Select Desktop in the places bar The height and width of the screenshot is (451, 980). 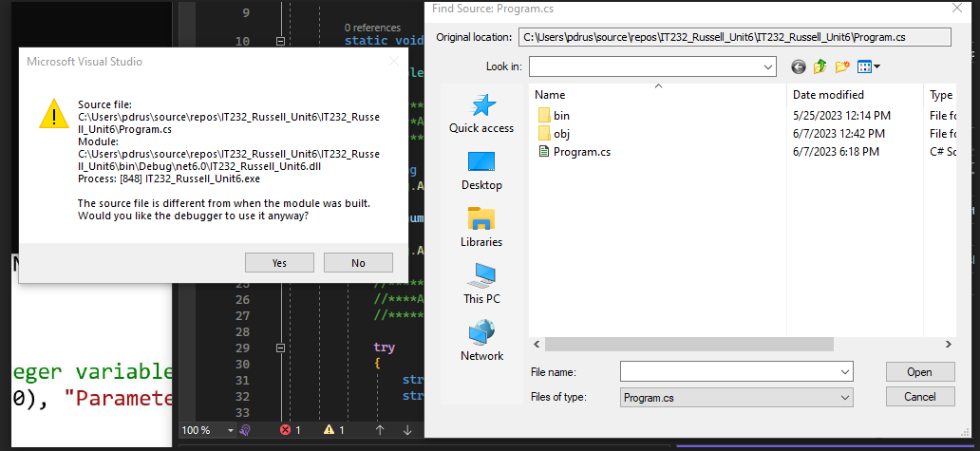[481, 171]
